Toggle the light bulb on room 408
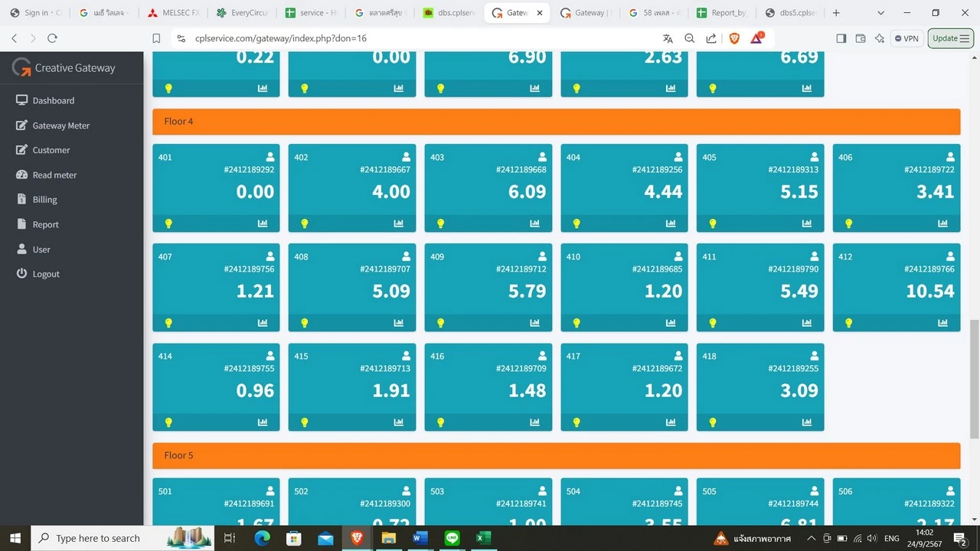Screen dimensions: 980x551 click(x=305, y=323)
